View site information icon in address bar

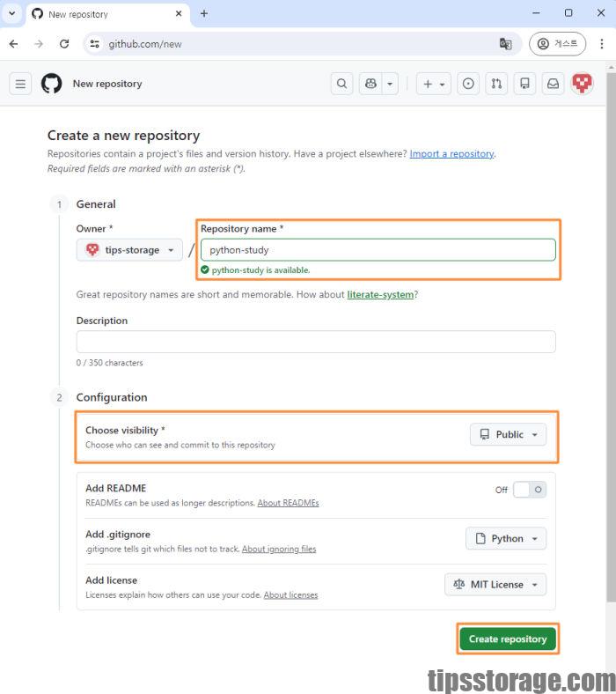pos(95,44)
